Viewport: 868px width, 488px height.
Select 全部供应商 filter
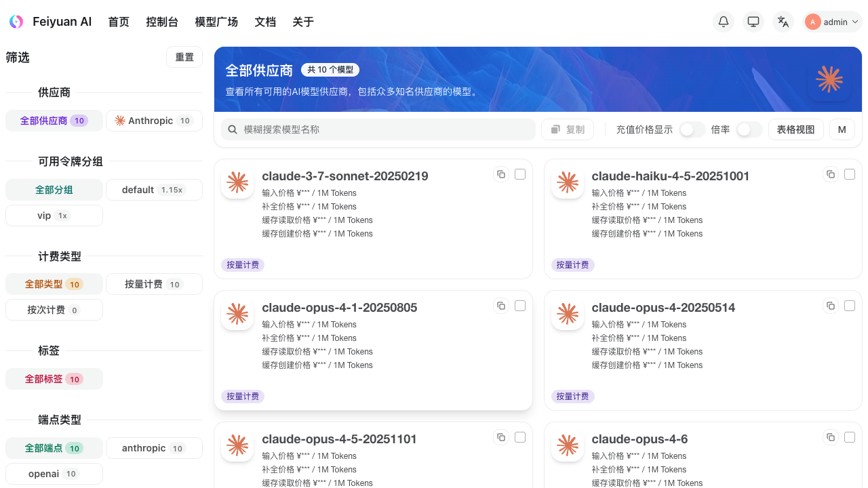(54, 121)
